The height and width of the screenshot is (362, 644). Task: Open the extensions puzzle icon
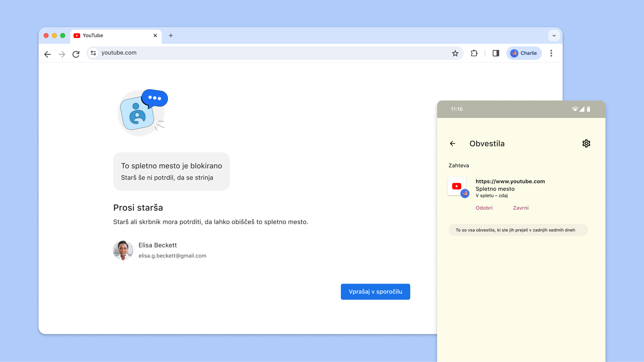coord(474,53)
